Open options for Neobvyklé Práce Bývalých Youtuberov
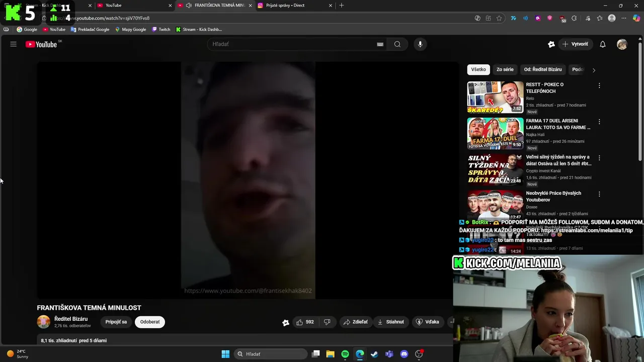644x362 pixels. pos(599,194)
